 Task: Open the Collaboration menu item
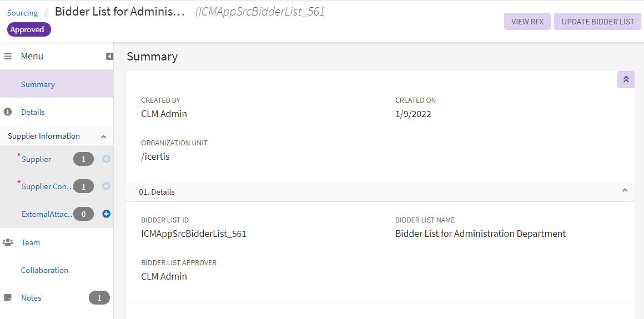44,270
